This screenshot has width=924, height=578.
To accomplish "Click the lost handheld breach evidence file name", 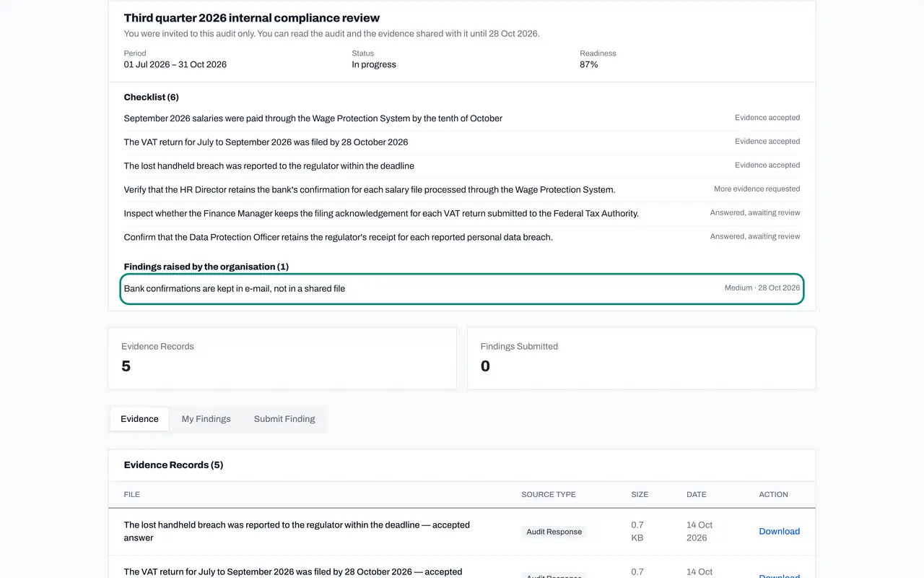I will [x=297, y=531].
